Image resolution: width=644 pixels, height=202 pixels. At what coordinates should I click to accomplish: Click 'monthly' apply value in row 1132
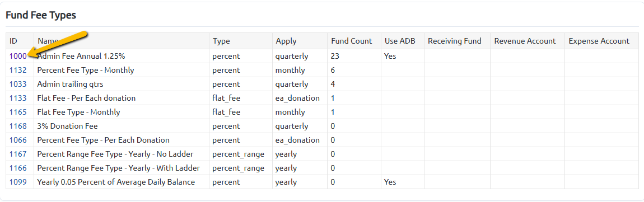click(x=290, y=70)
